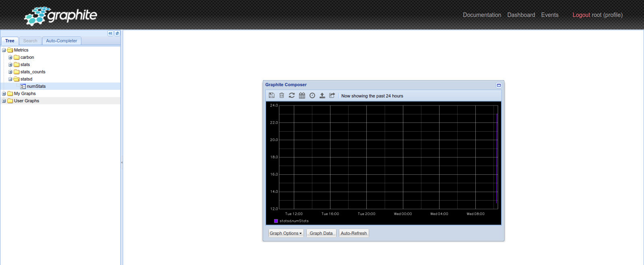This screenshot has height=265, width=644.
Task: Open the clock relative time selector
Action: pos(312,95)
